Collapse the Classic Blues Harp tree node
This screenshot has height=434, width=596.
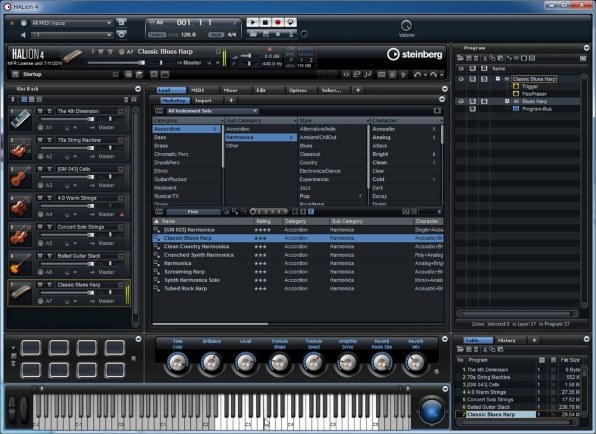pyautogui.click(x=498, y=79)
